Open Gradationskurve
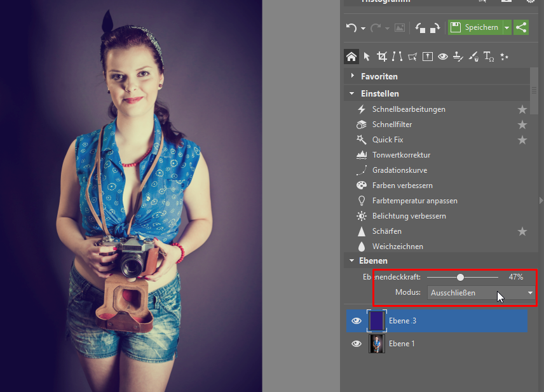Viewport: 544px width, 392px height. coord(400,170)
